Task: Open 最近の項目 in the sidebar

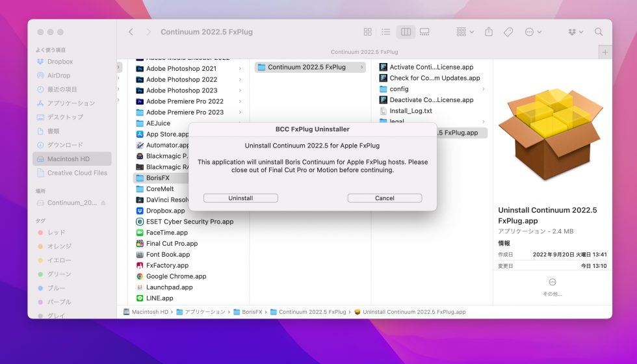Action: (x=62, y=89)
